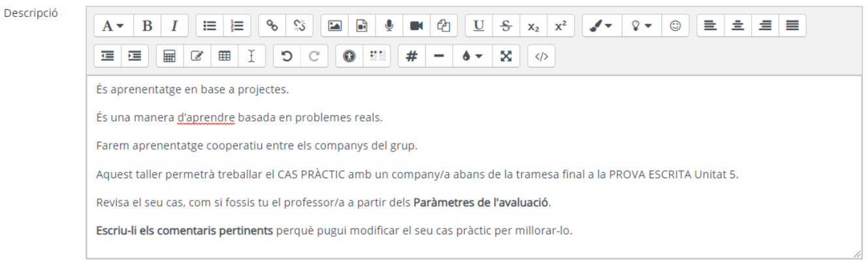Click the bold text "Escriu-li els comentaris pertinents"

tap(184, 230)
